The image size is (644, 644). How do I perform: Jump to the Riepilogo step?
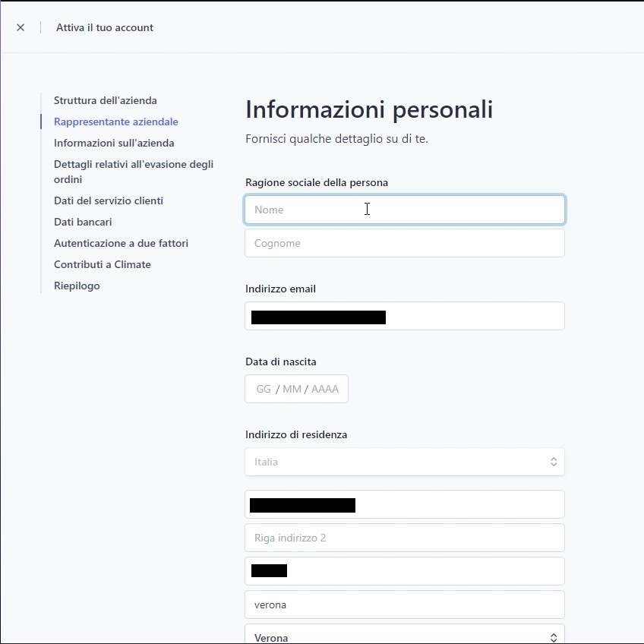click(77, 286)
